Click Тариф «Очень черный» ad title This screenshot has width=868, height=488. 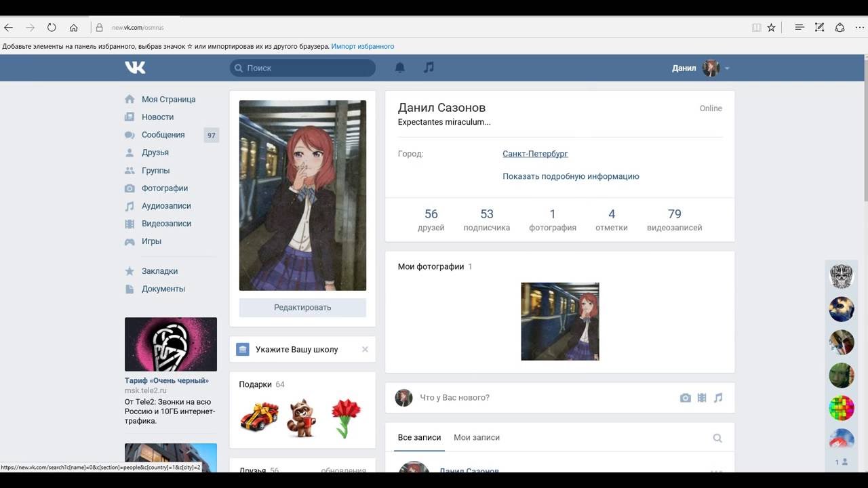tap(167, 381)
